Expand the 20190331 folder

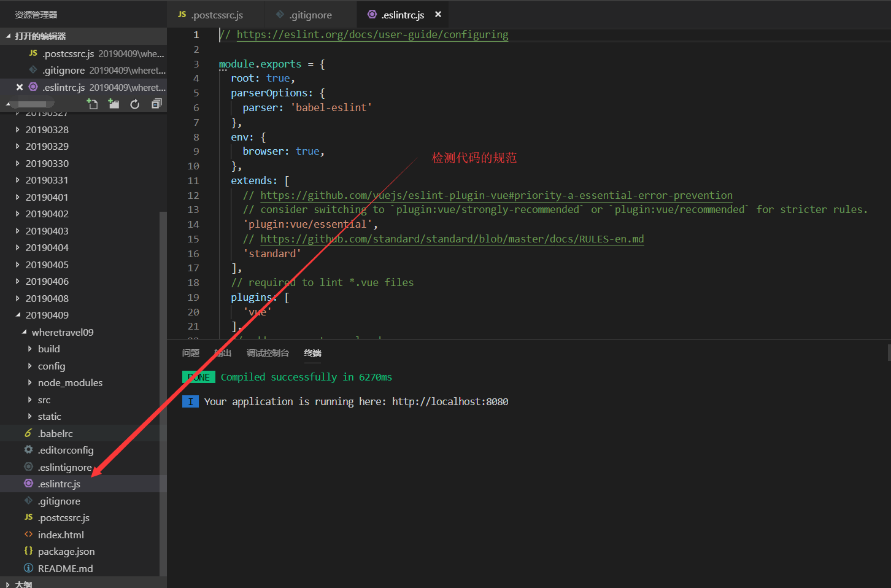tap(83, 180)
